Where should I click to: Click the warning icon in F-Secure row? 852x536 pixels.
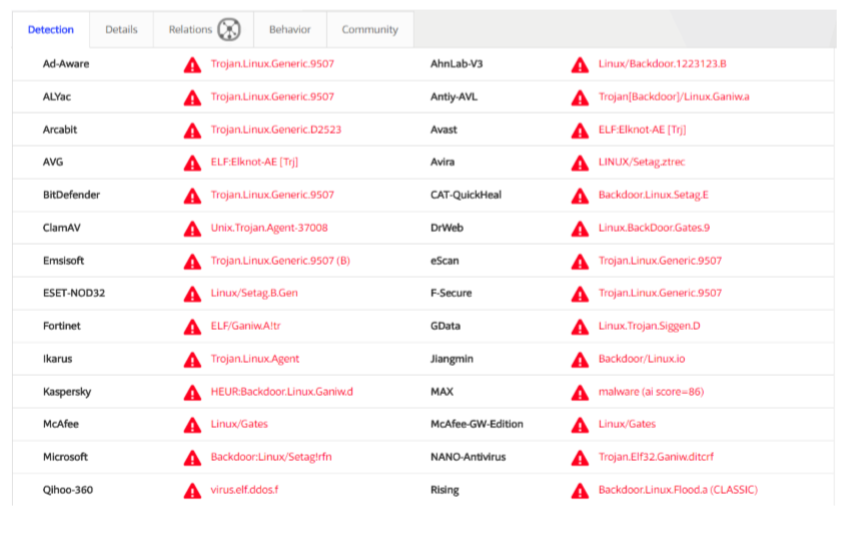click(580, 294)
